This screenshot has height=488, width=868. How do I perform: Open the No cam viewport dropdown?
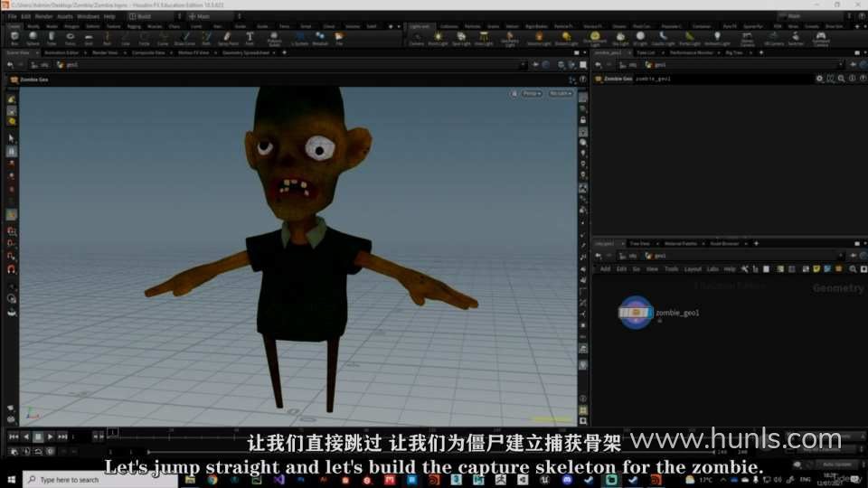[x=561, y=93]
